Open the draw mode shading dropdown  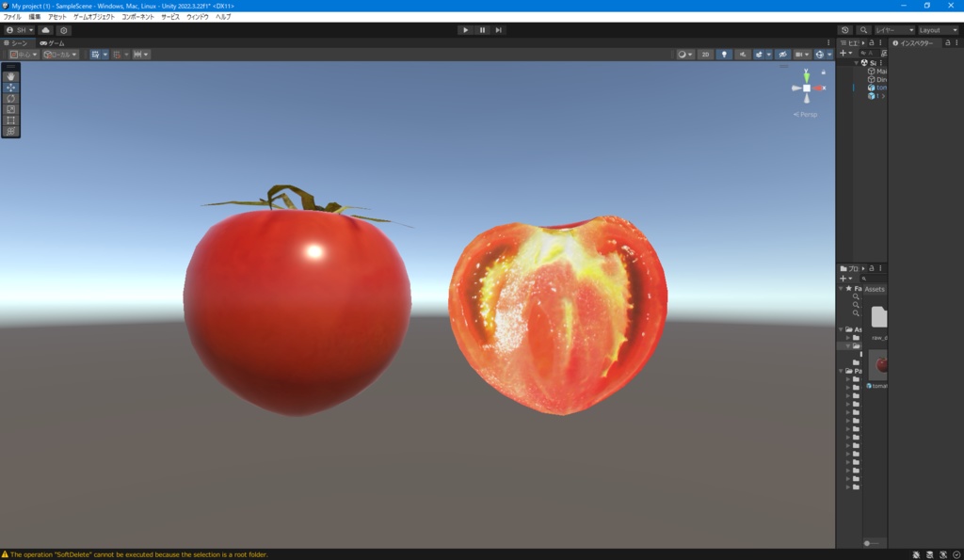point(684,55)
